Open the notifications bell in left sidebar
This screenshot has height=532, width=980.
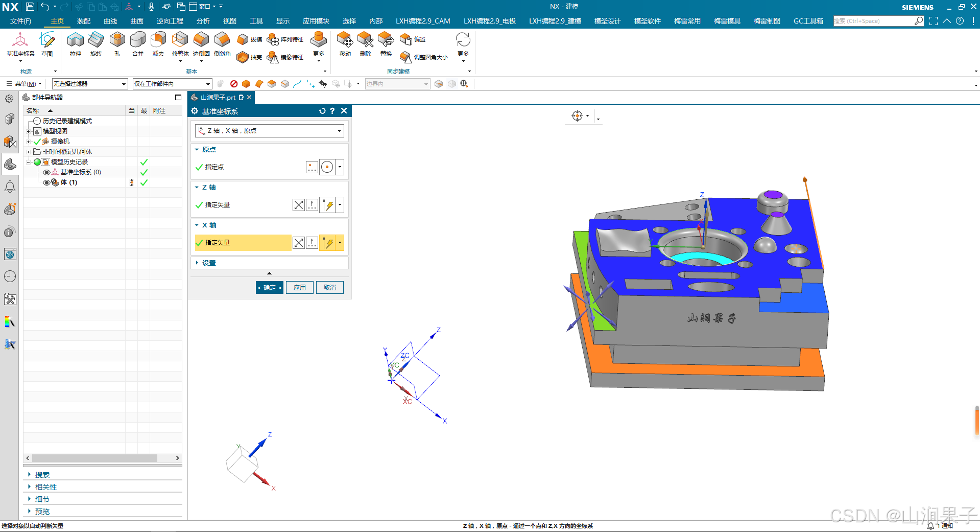tap(10, 187)
